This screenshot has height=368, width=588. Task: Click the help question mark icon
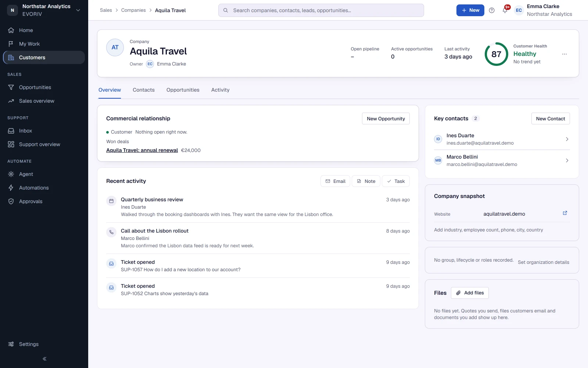click(x=492, y=10)
